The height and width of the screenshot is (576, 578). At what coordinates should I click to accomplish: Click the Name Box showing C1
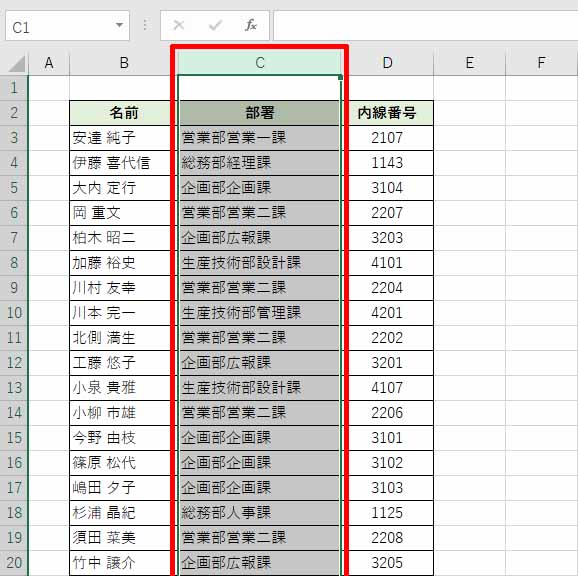pos(67,25)
